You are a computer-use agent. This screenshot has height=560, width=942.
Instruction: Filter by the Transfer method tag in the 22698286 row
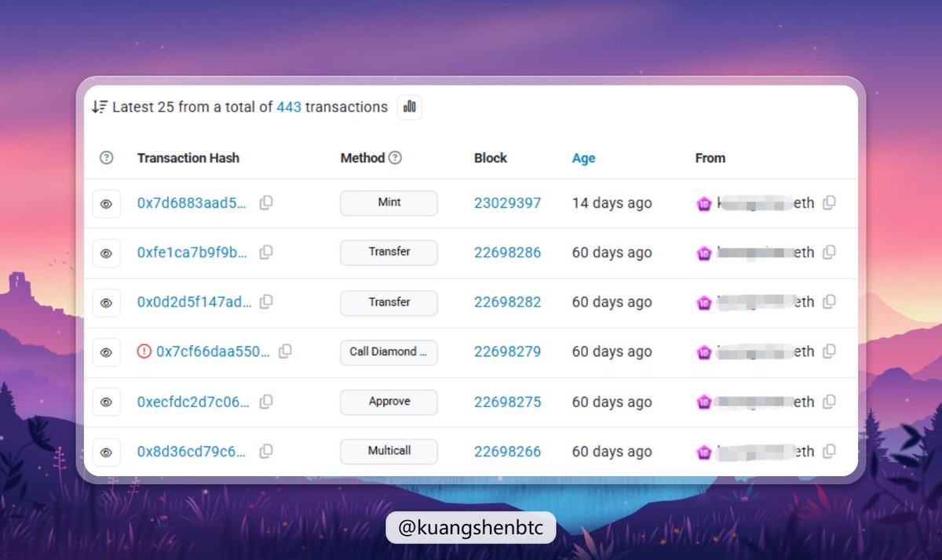point(389,253)
